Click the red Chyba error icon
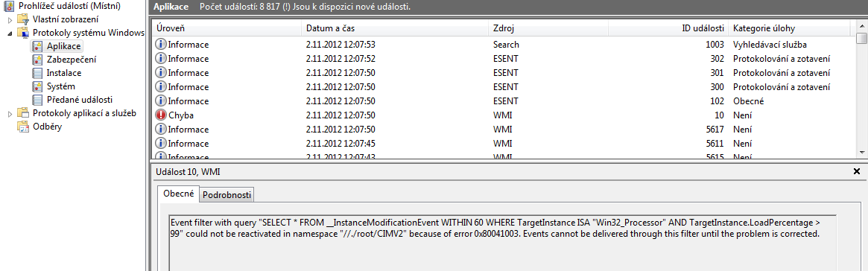The height and width of the screenshot is (271, 868). pyautogui.click(x=161, y=115)
